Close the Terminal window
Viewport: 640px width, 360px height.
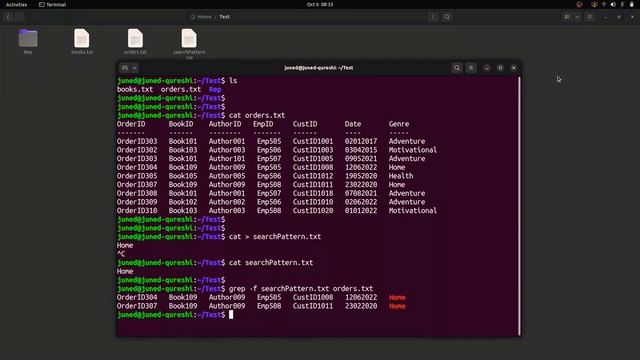pyautogui.click(x=513, y=68)
